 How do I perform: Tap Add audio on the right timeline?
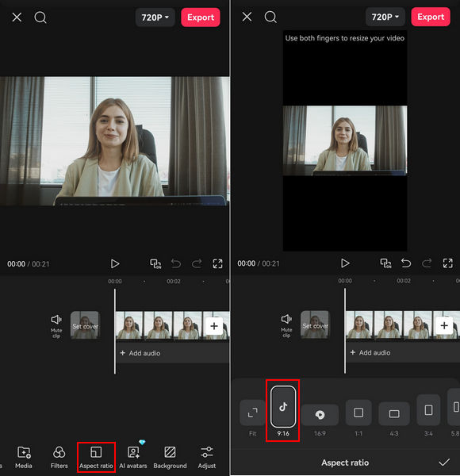pos(403,352)
